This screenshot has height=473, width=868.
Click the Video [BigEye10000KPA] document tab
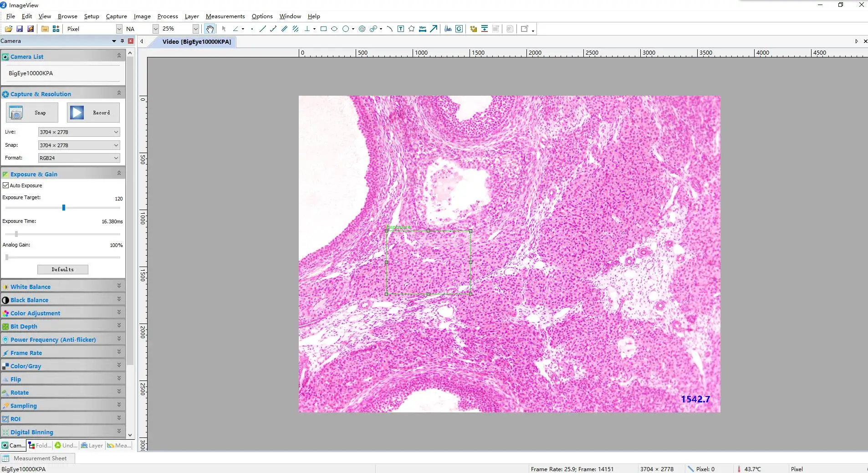[197, 41]
